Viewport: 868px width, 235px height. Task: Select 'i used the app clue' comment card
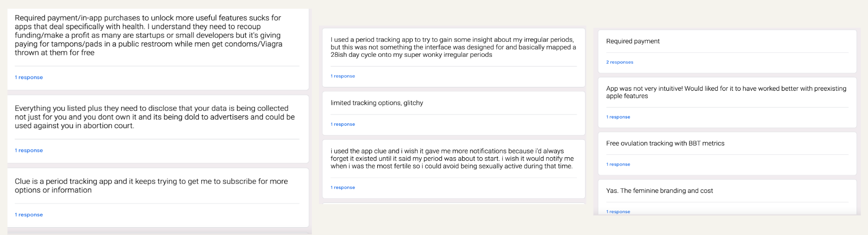click(453, 169)
